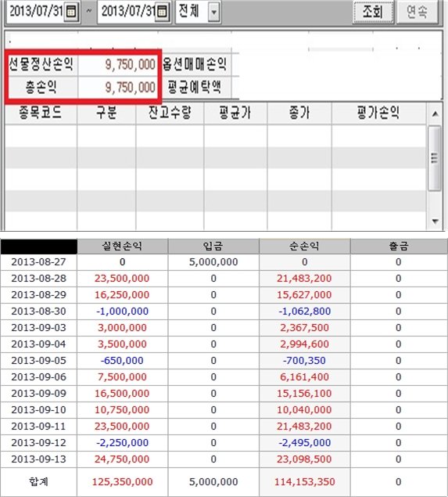Click the 조회 button
The width and height of the screenshot is (448, 497).
373,12
